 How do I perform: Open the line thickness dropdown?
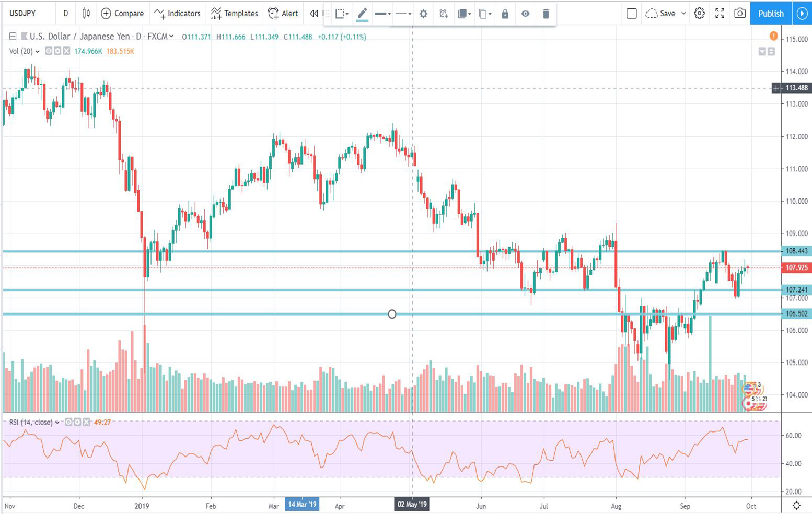382,14
